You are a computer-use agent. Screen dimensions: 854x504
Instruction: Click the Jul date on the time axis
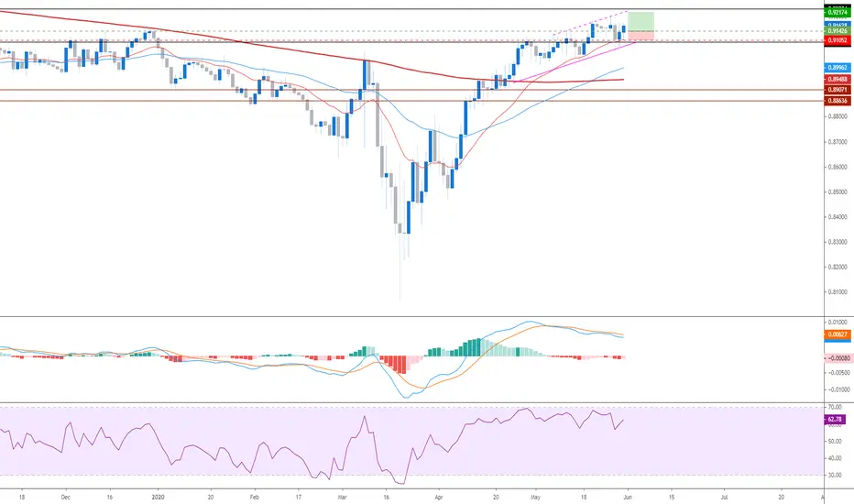[x=725, y=497]
